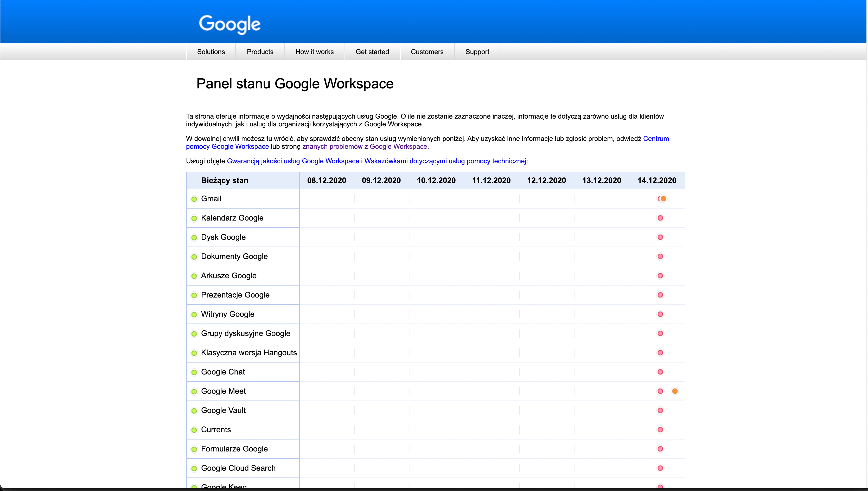Select the Gmail service row label
Image resolution: width=868 pixels, height=491 pixels.
click(211, 199)
